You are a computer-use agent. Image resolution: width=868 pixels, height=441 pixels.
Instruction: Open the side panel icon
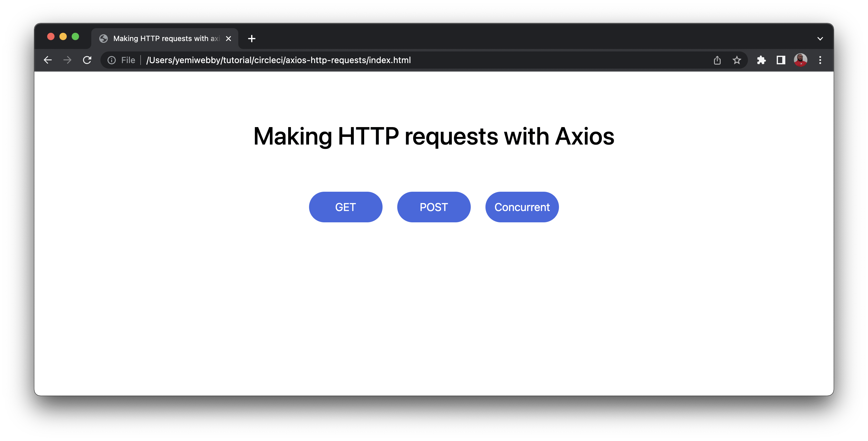[x=781, y=60]
